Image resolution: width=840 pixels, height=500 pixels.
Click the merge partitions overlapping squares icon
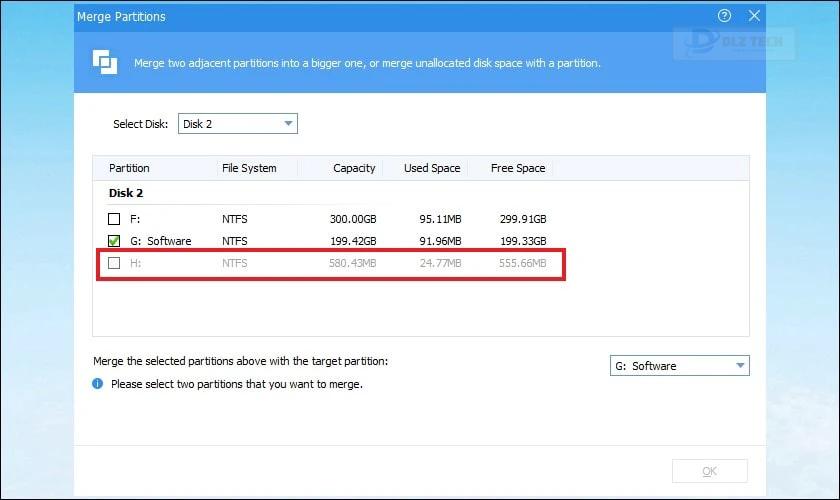tap(105, 62)
